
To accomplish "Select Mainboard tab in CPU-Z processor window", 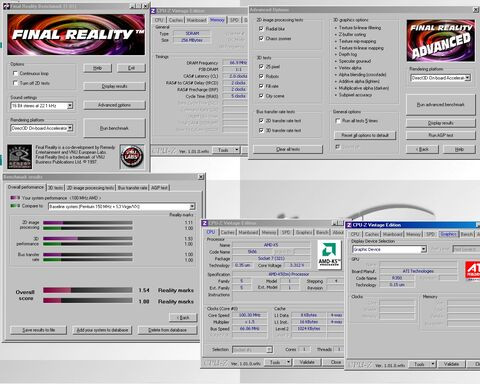I will (x=248, y=232).
